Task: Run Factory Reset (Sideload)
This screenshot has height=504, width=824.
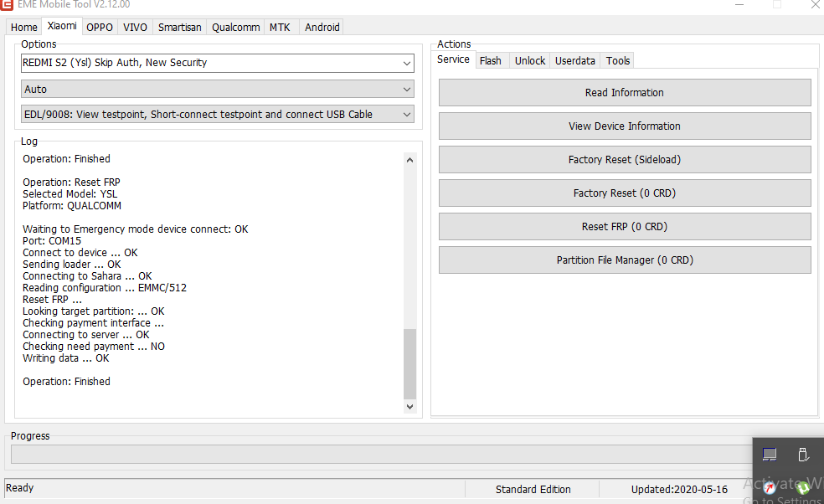Action: click(625, 160)
